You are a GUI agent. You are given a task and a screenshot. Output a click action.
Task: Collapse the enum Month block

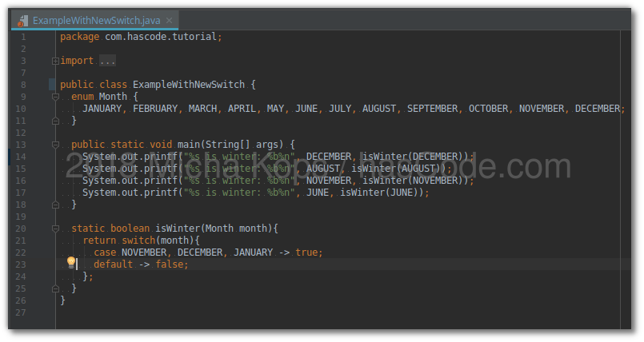point(55,97)
